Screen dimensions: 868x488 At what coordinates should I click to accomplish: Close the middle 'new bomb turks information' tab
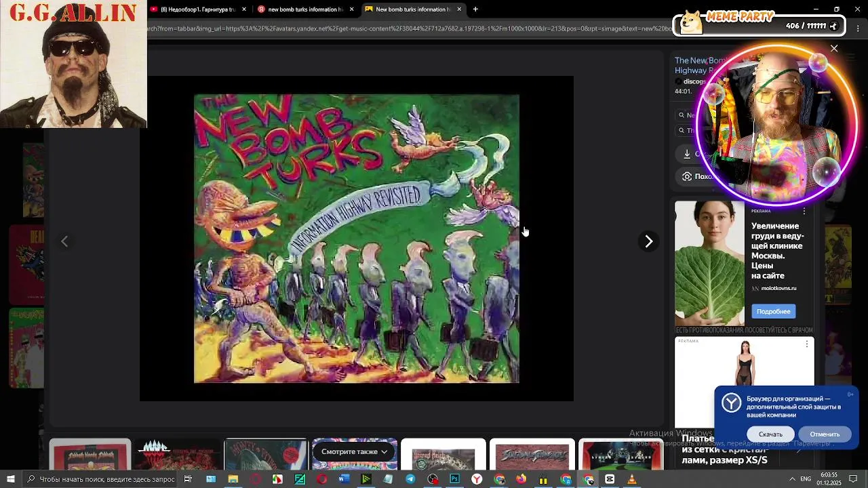point(351,9)
